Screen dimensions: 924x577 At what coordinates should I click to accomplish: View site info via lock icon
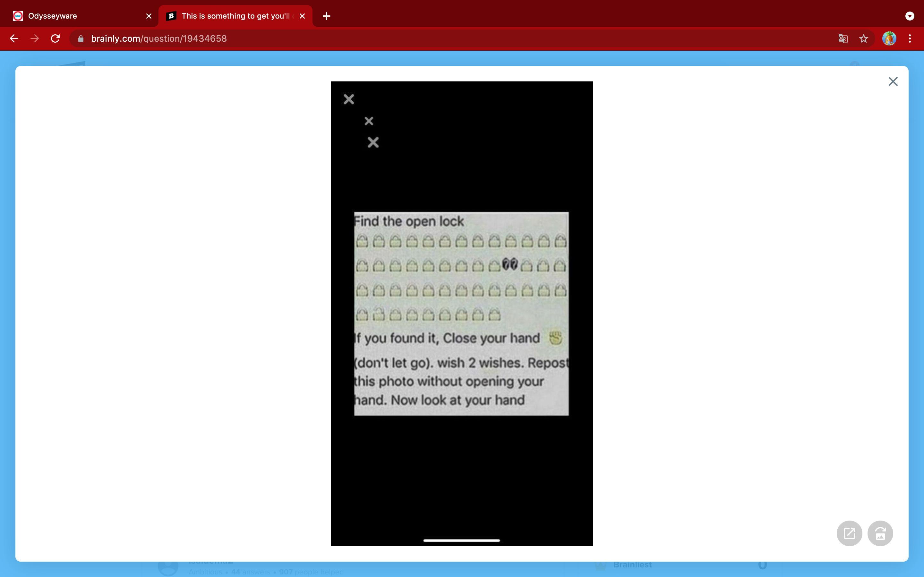click(81, 38)
